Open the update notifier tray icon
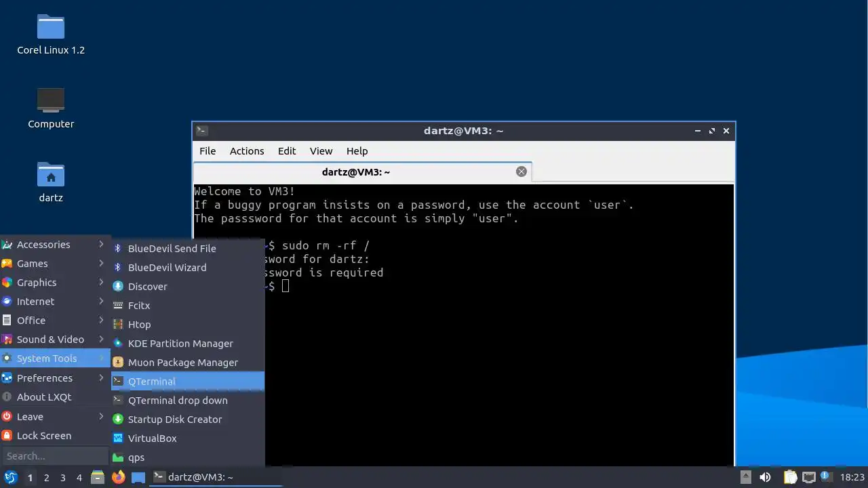The height and width of the screenshot is (488, 868). 826,477
